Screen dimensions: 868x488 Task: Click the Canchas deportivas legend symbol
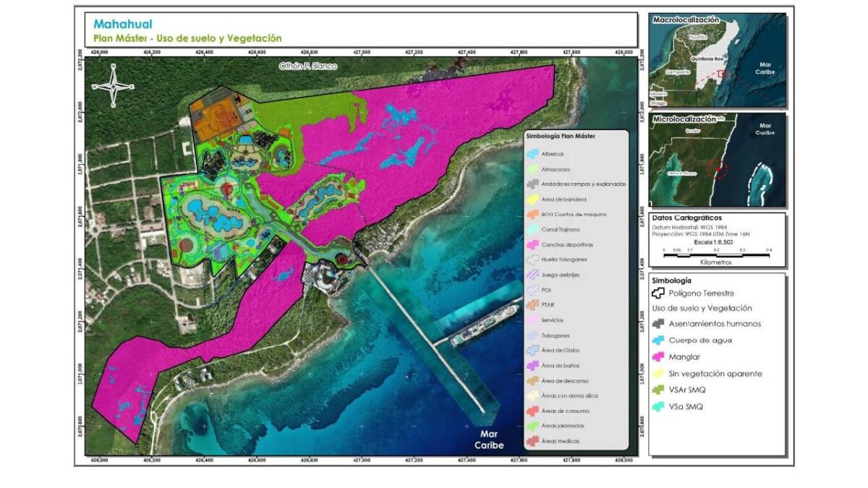532,244
